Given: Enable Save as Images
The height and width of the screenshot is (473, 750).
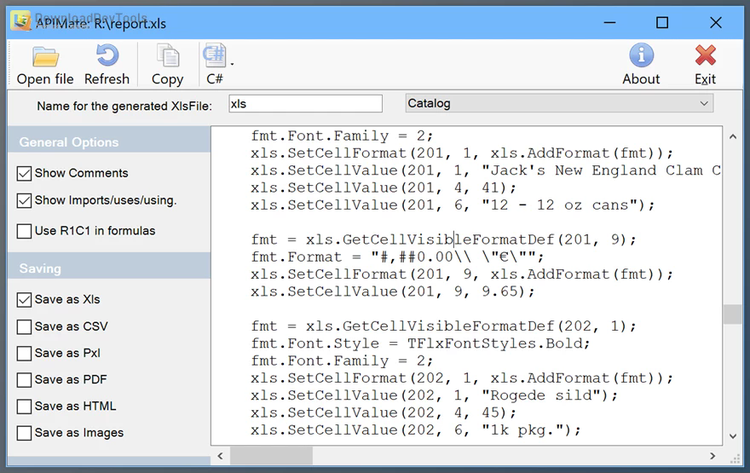Looking at the screenshot, I should point(24,433).
